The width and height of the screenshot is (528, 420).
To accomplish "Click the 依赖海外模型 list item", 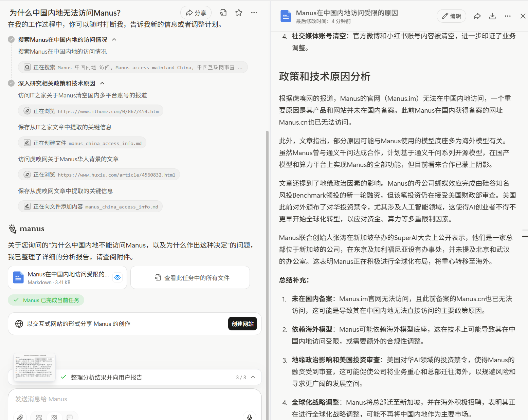I will click(399, 335).
